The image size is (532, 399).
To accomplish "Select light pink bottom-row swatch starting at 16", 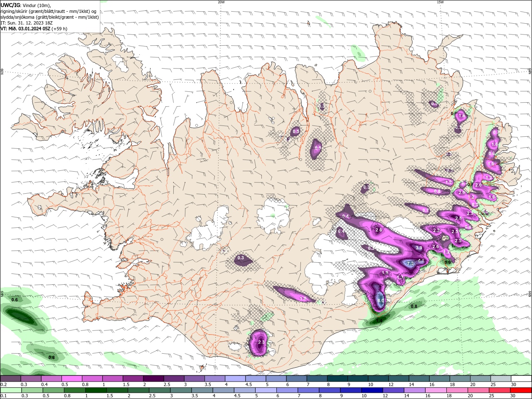I will coord(435,390).
